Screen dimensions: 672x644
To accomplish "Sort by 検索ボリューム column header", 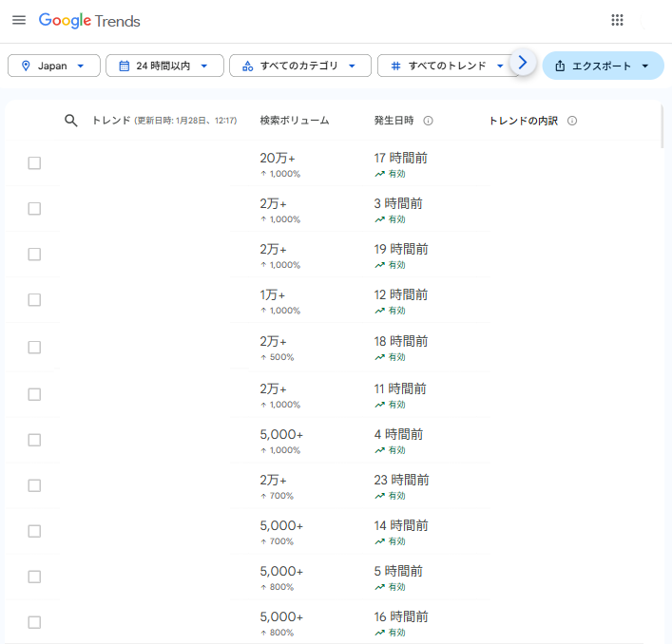I will click(x=295, y=121).
